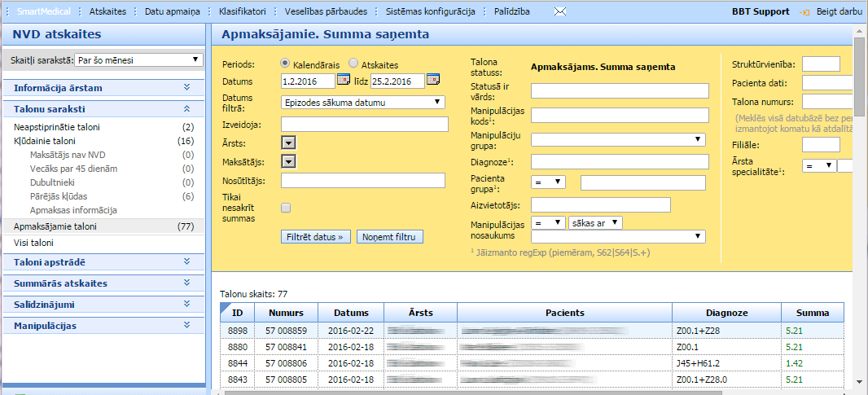
Task: Click the logout icon beside Beigt darbu
Action: pyautogui.click(x=804, y=12)
